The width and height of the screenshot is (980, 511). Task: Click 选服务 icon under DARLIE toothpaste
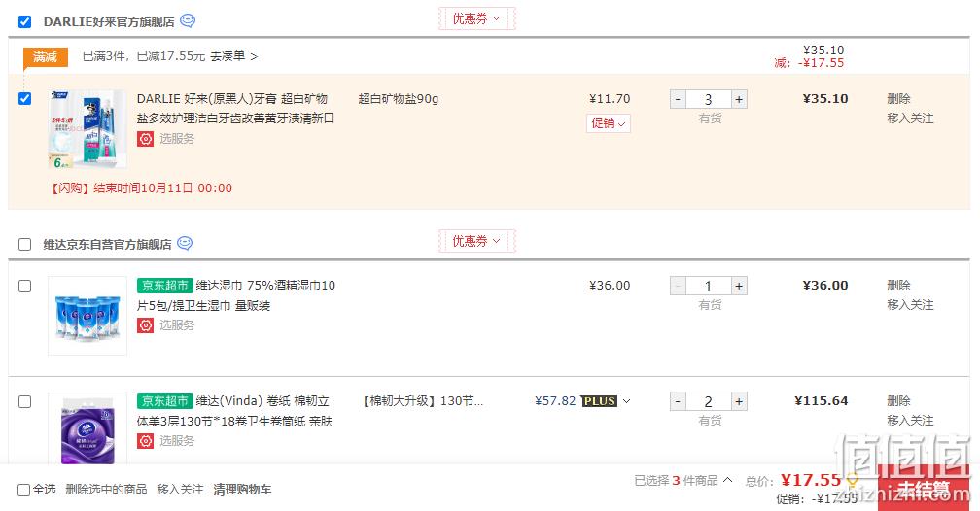(x=145, y=139)
